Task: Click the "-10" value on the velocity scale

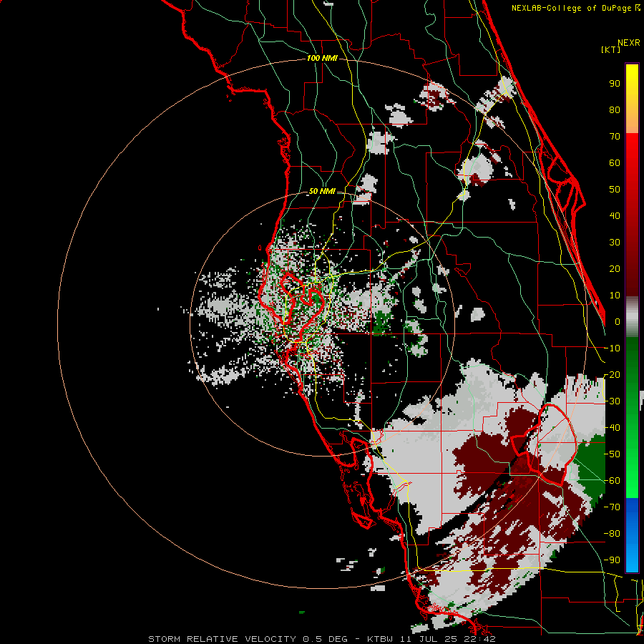Action: click(612, 348)
